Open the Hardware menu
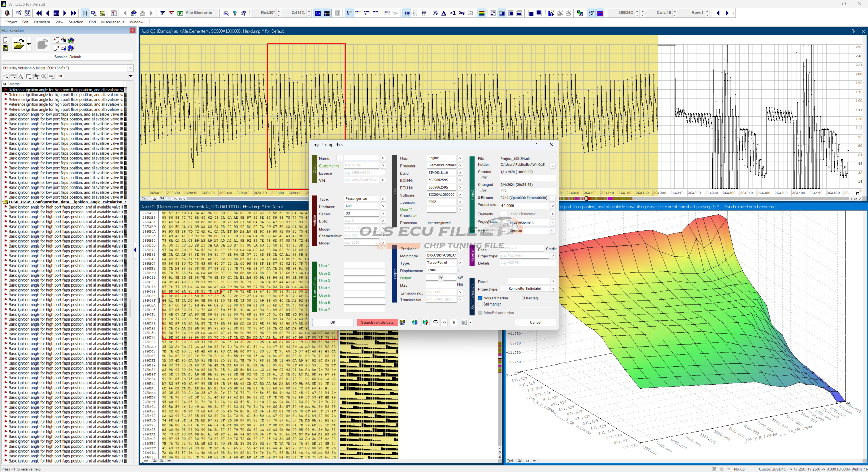This screenshot has width=868, height=472. [x=42, y=22]
